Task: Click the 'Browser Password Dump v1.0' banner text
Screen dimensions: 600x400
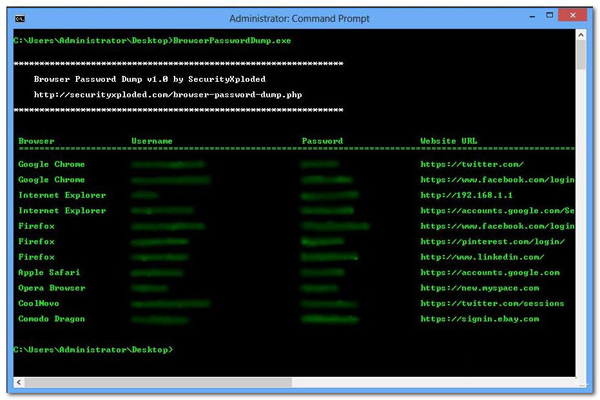Action: point(150,79)
